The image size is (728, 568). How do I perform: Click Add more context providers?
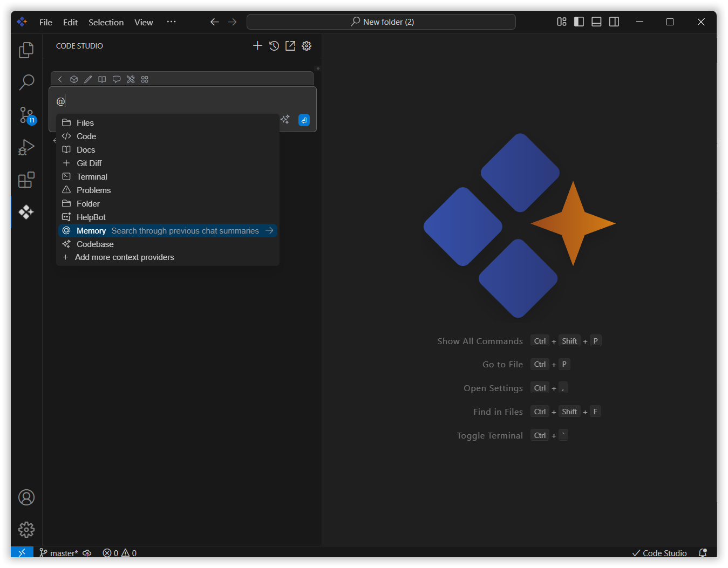coord(168,257)
